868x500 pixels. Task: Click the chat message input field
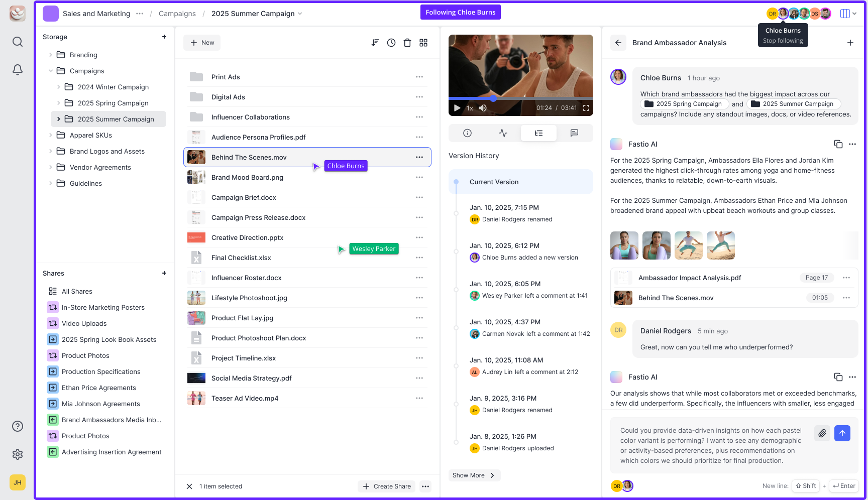pyautogui.click(x=712, y=445)
